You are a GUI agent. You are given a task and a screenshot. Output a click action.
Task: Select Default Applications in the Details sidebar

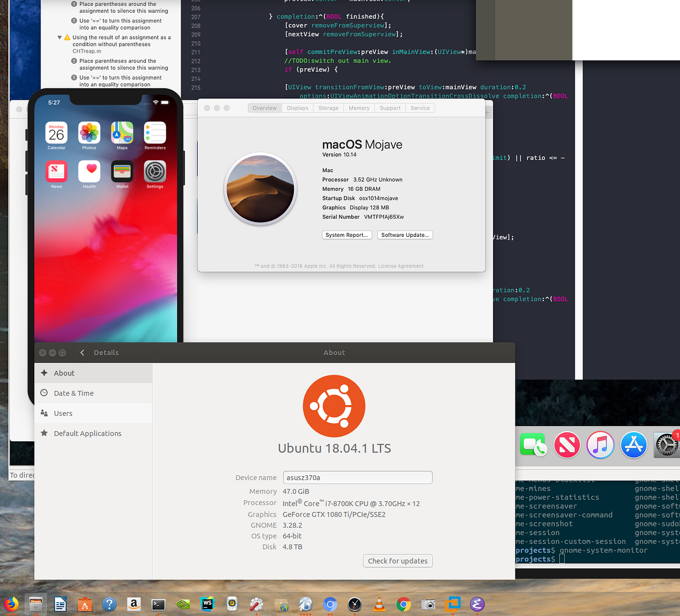click(93, 434)
